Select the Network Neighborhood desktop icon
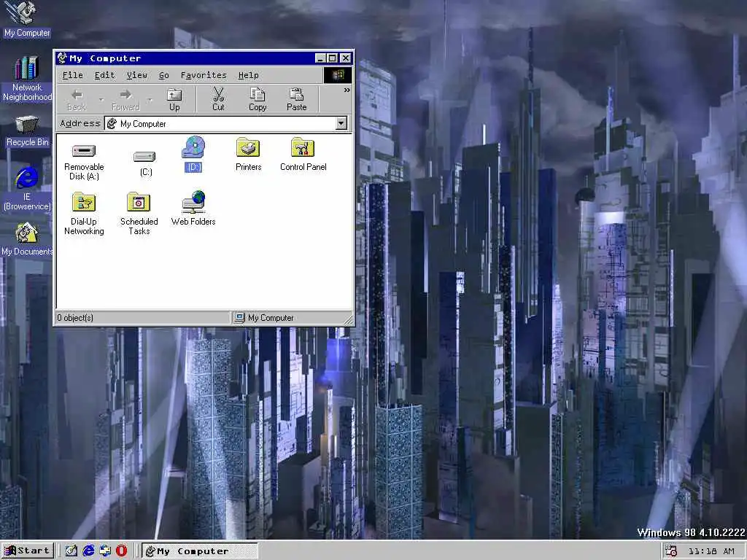Screen dimensions: 747x560 (x=27, y=79)
